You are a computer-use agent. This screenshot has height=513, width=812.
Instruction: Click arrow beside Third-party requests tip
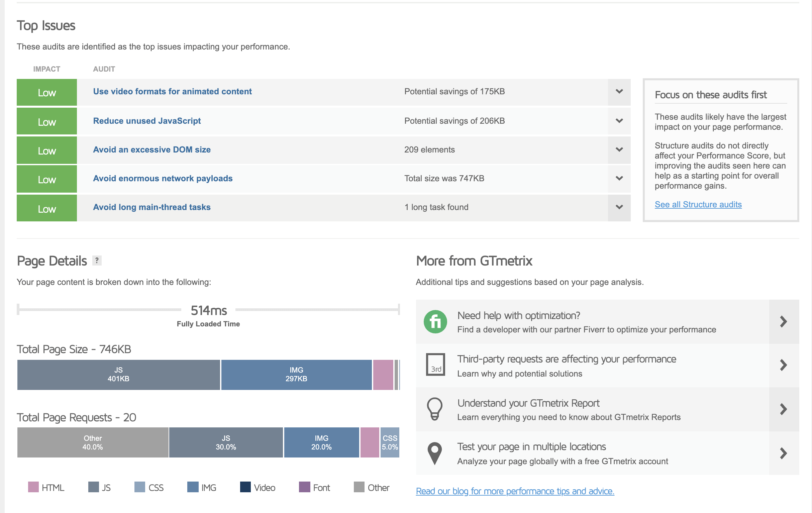(783, 365)
